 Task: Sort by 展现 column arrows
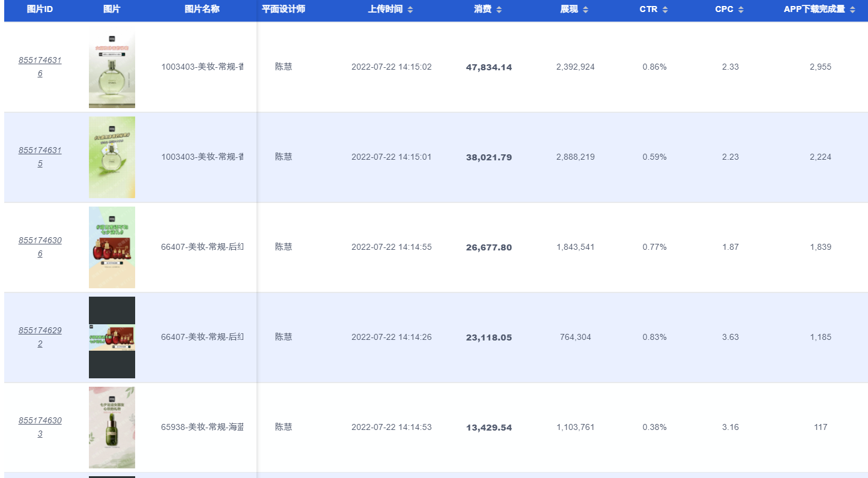coord(585,10)
